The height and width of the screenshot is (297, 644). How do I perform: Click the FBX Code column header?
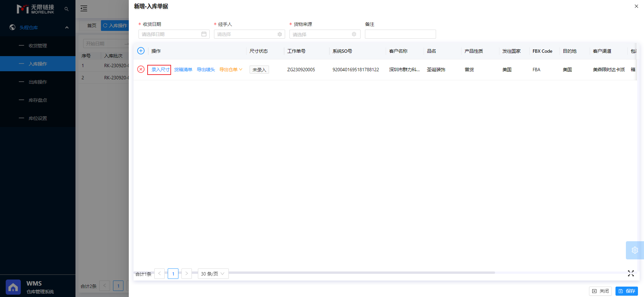pos(542,51)
